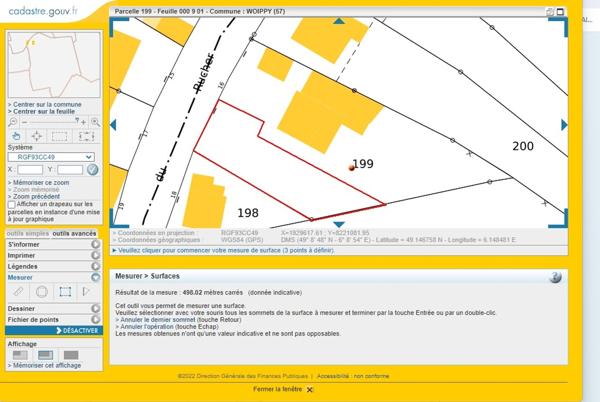Click the X coordinate input field
Viewport: 600px width, 402px height.
point(30,169)
